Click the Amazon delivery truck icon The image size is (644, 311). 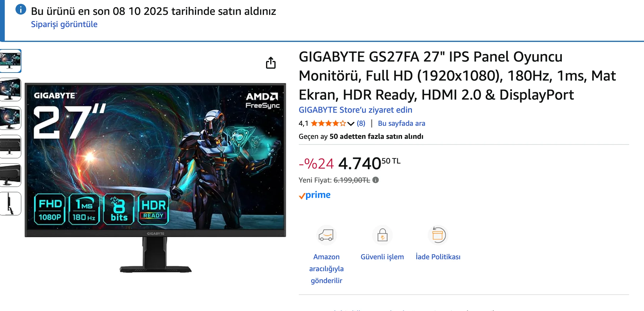point(326,235)
